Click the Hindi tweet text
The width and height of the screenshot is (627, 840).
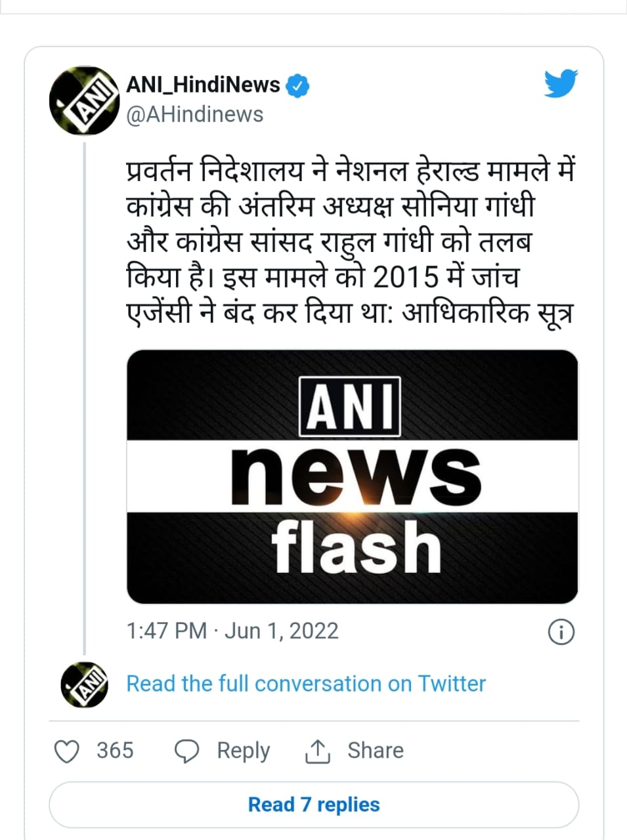(350, 242)
